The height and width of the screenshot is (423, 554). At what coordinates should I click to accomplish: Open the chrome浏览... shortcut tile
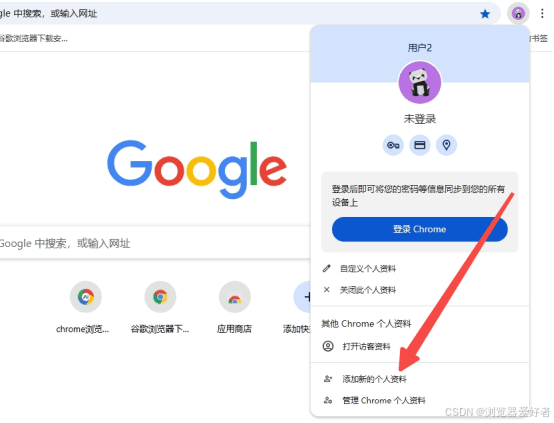coord(86,308)
